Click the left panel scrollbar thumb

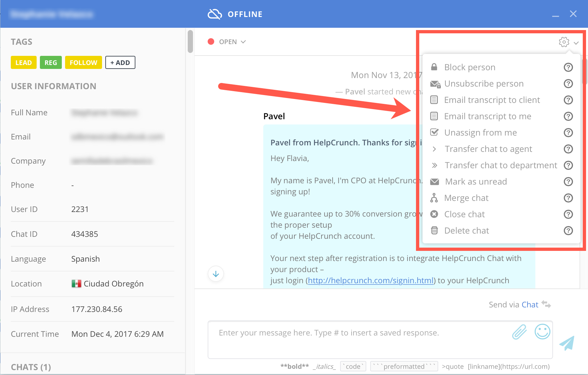pyautogui.click(x=190, y=41)
